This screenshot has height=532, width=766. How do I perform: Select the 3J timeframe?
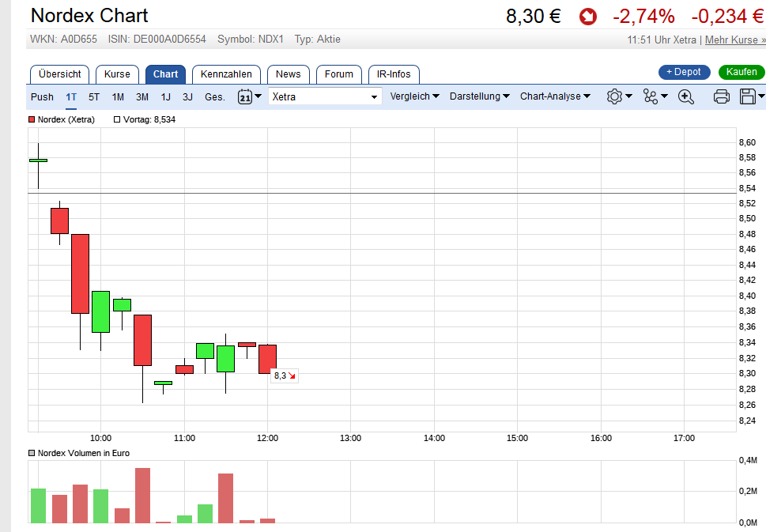(x=187, y=96)
